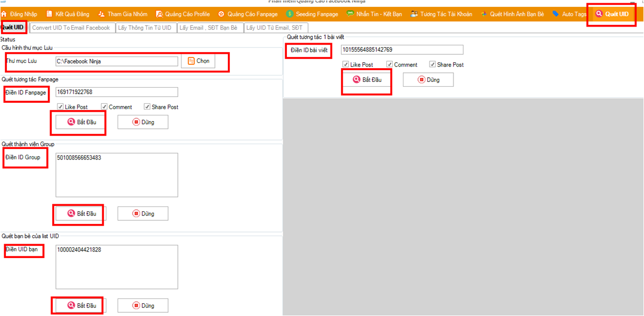Click the Quảng Cáo Profile icon
The height and width of the screenshot is (316, 644).
click(159, 14)
